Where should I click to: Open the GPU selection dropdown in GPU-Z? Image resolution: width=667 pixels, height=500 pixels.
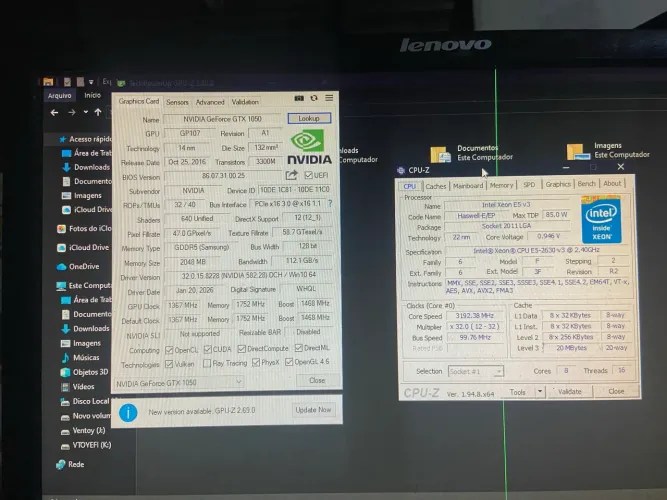point(179,383)
